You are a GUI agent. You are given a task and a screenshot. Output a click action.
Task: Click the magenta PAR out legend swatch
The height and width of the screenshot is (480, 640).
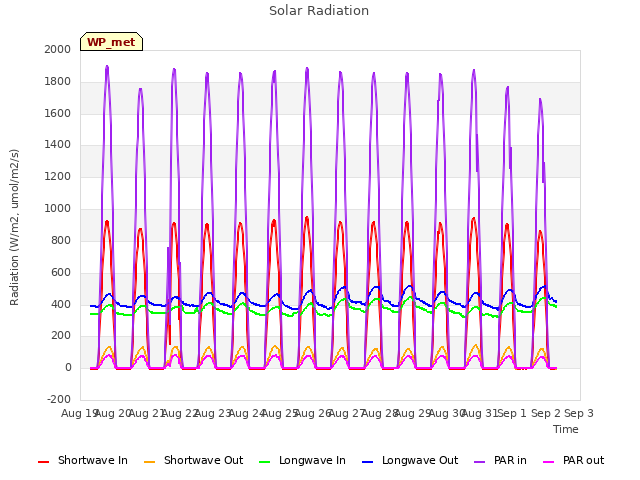(x=549, y=462)
